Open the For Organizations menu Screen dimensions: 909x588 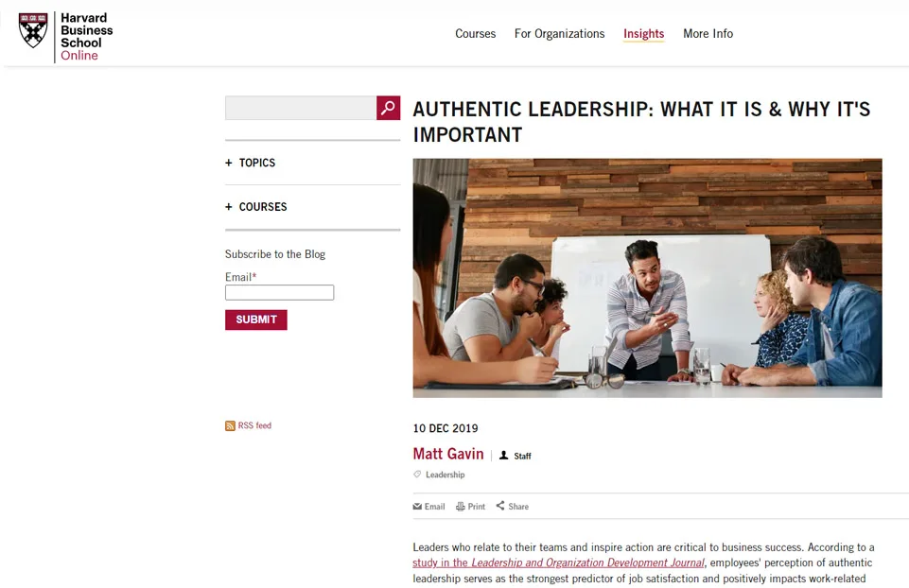click(x=559, y=34)
